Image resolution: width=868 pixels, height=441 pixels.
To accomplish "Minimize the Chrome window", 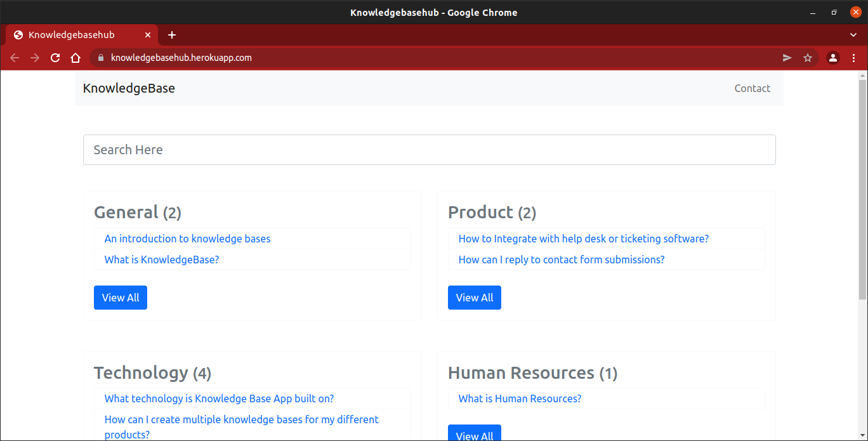I will pos(813,13).
